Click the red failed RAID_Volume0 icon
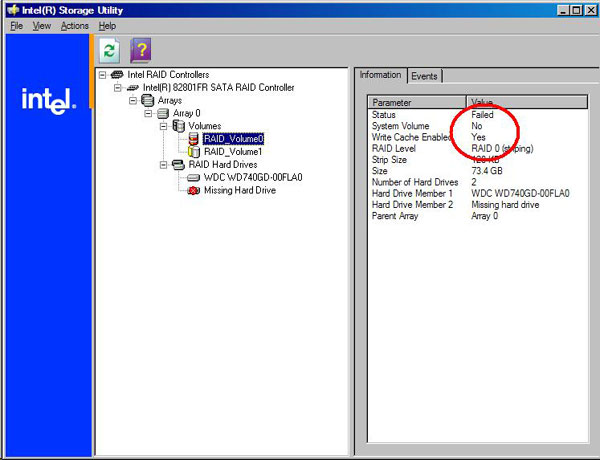Image resolution: width=600 pixels, height=460 pixels. point(194,139)
